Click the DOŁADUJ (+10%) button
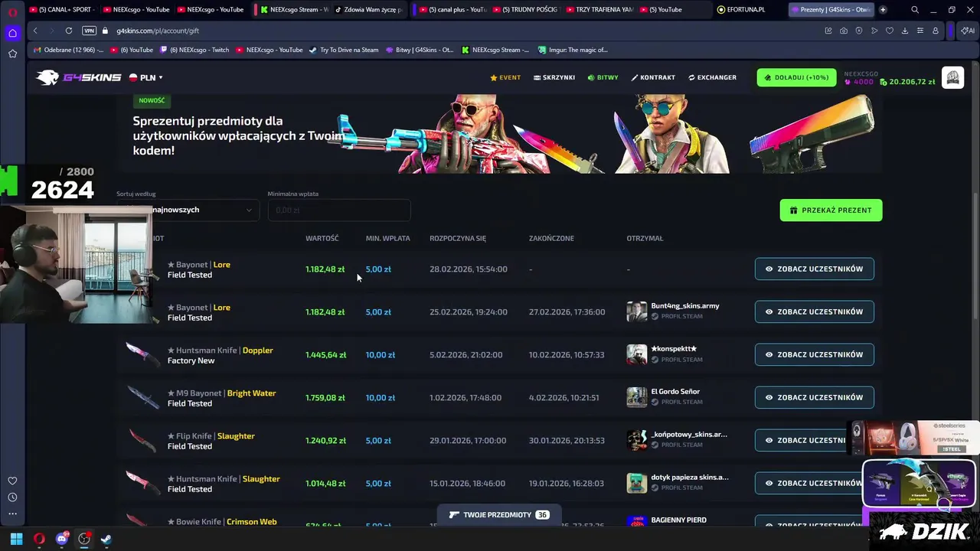This screenshot has width=980, height=551. point(797,77)
